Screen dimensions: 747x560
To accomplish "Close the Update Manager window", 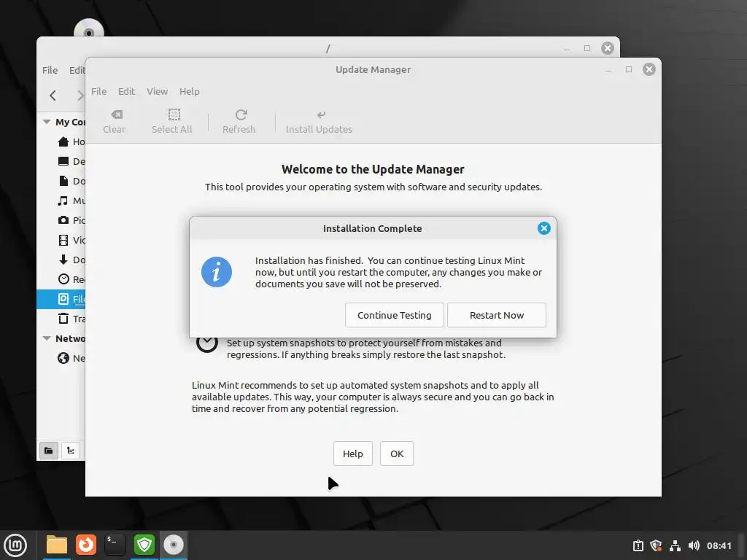I will click(649, 69).
